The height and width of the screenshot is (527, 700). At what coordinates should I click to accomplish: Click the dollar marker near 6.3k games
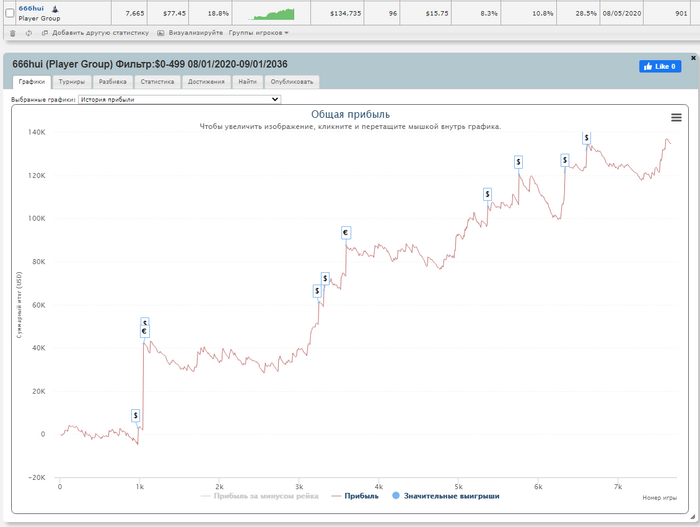[x=565, y=160]
